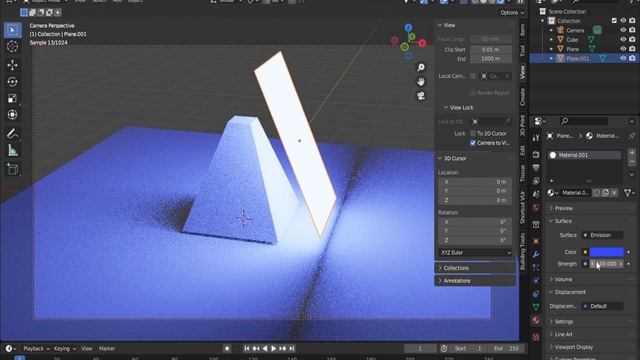This screenshot has height=360, width=640.
Task: Select the Transform tool
Action: pos(13,115)
